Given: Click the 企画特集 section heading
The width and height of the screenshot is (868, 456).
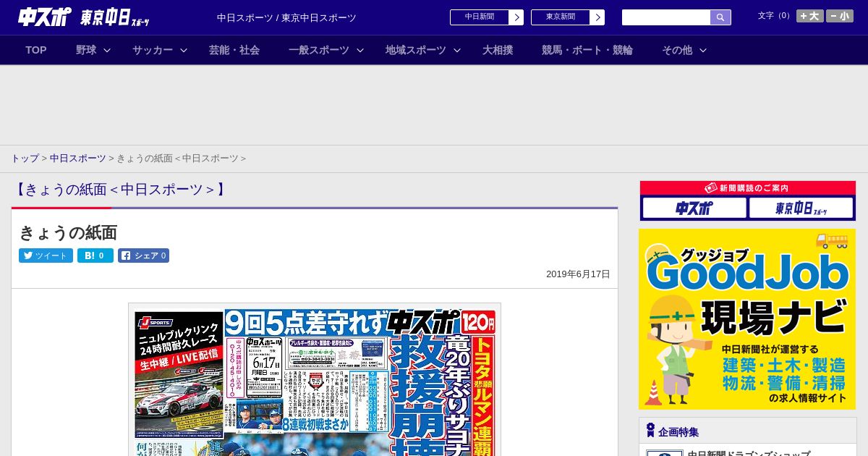Looking at the screenshot, I should click(678, 432).
